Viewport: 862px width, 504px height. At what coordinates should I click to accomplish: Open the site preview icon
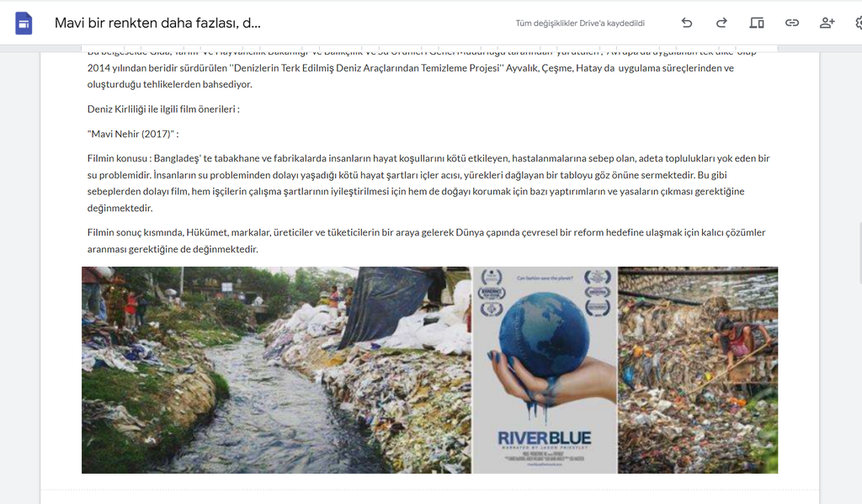pos(757,23)
